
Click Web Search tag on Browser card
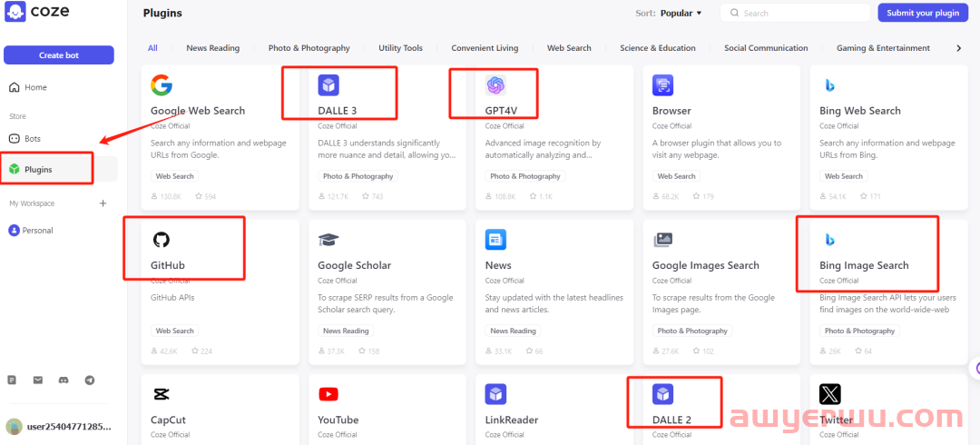[676, 176]
